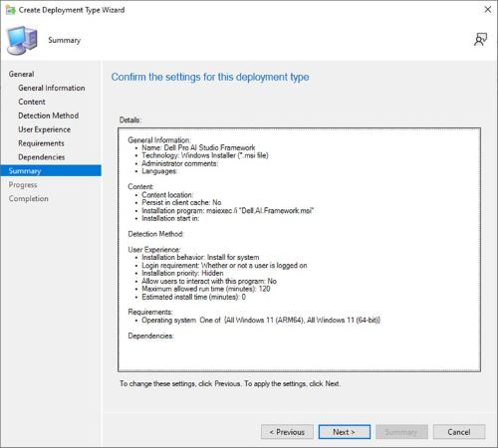Cancel the deployment type wizard

click(x=459, y=432)
